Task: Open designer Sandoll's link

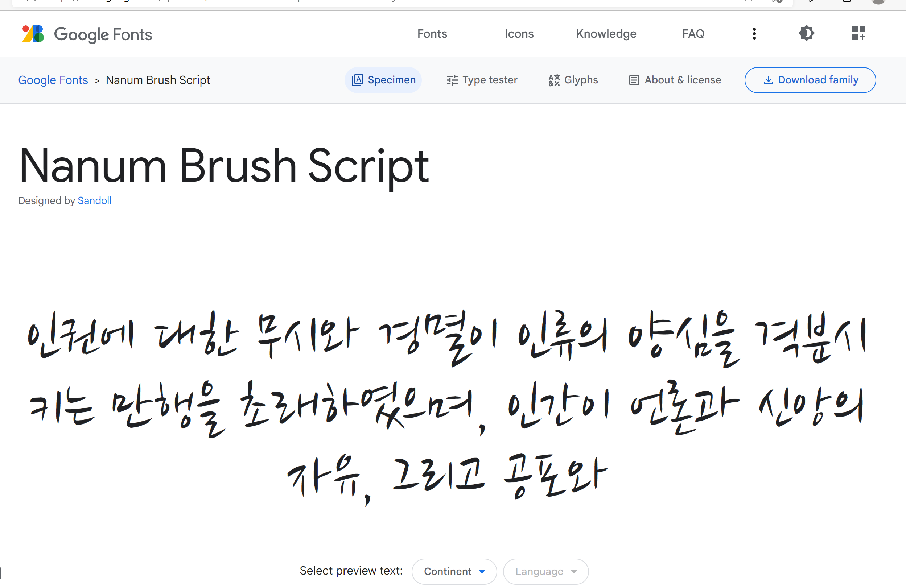Action: click(94, 200)
